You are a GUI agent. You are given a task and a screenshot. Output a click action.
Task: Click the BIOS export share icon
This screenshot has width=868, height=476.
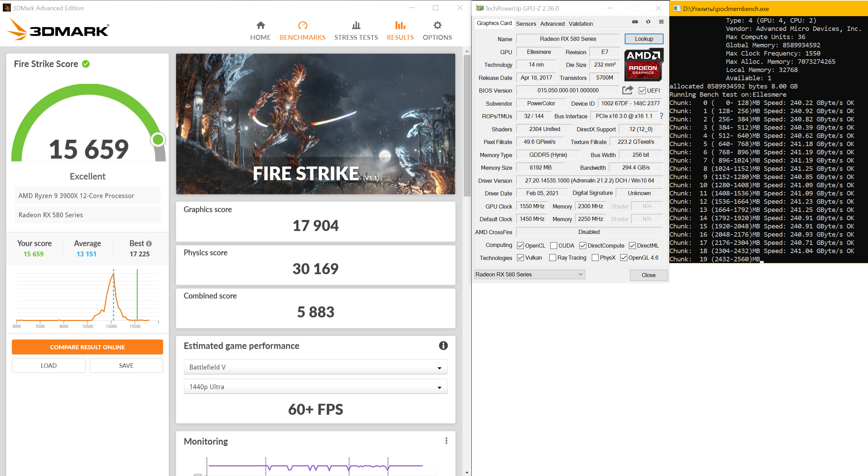627,90
